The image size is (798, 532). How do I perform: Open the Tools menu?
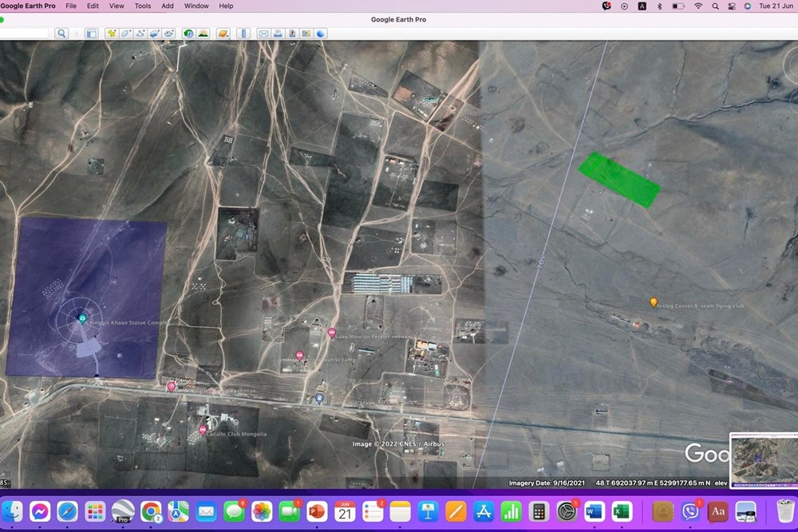point(143,6)
